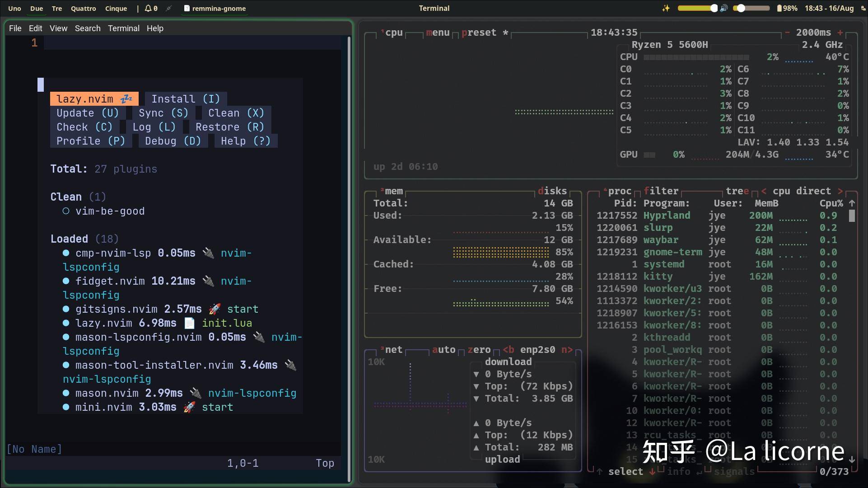Click the proc filter field
Screen dimensions: 868x488
click(661, 191)
